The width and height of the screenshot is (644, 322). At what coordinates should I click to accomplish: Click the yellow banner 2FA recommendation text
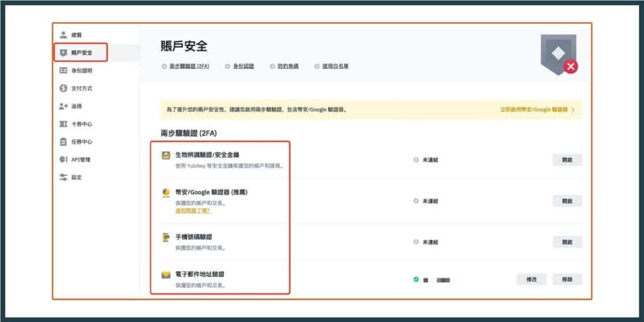pyautogui.click(x=257, y=109)
